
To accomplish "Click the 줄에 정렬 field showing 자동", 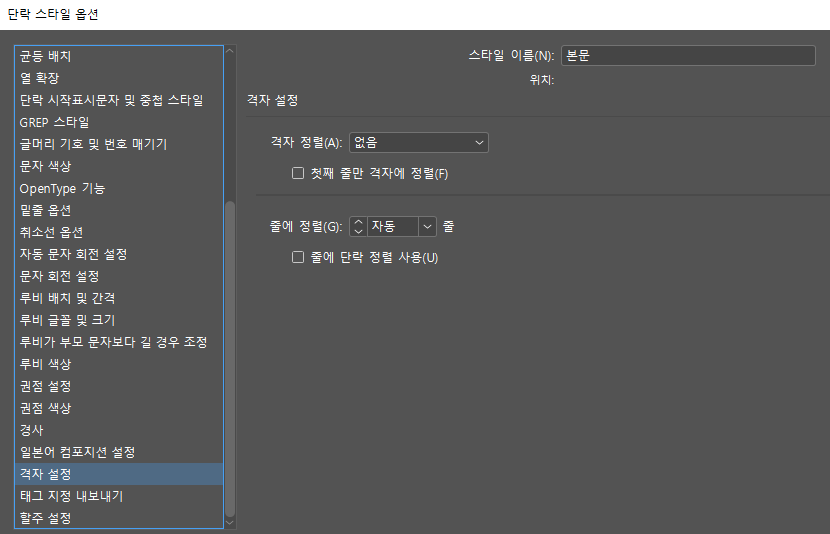I will coord(393,227).
